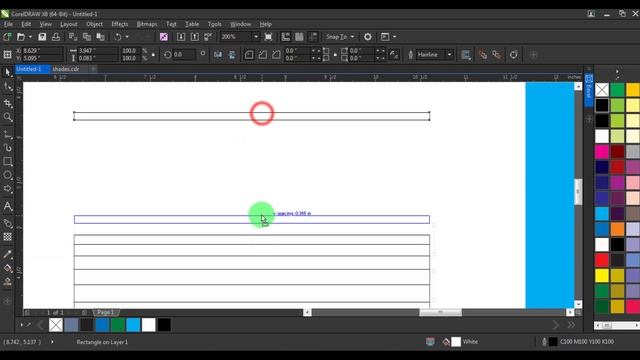
Task: Open the Hairline outline width dropdown
Action: [449, 54]
